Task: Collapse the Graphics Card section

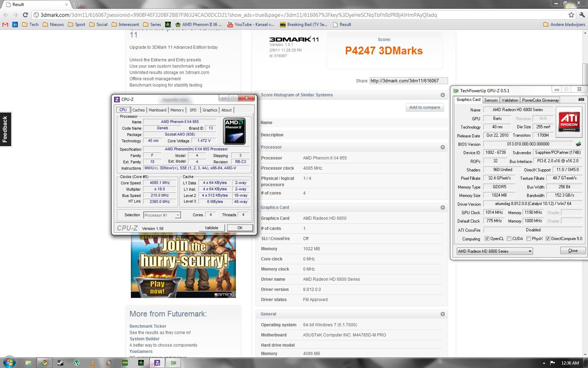Action: coord(442,208)
